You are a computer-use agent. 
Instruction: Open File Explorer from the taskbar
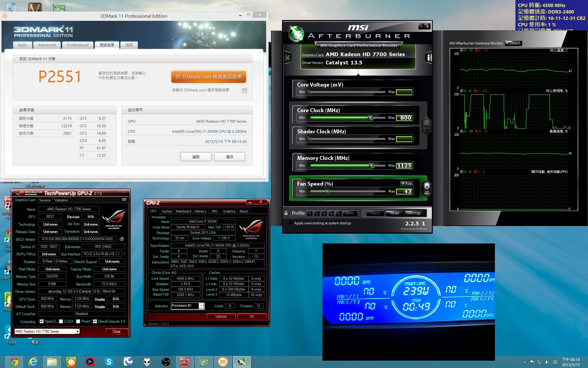(x=52, y=362)
